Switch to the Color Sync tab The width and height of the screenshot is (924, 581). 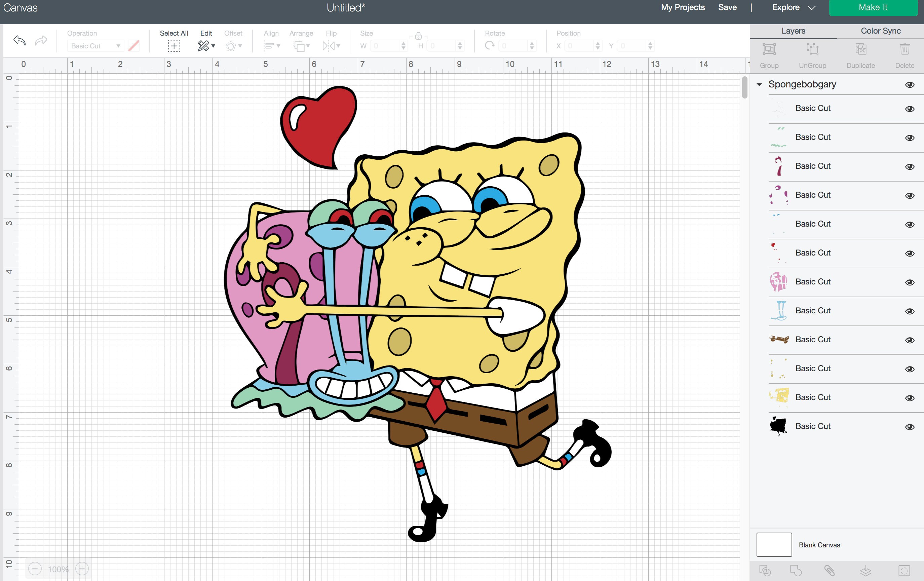tap(880, 31)
